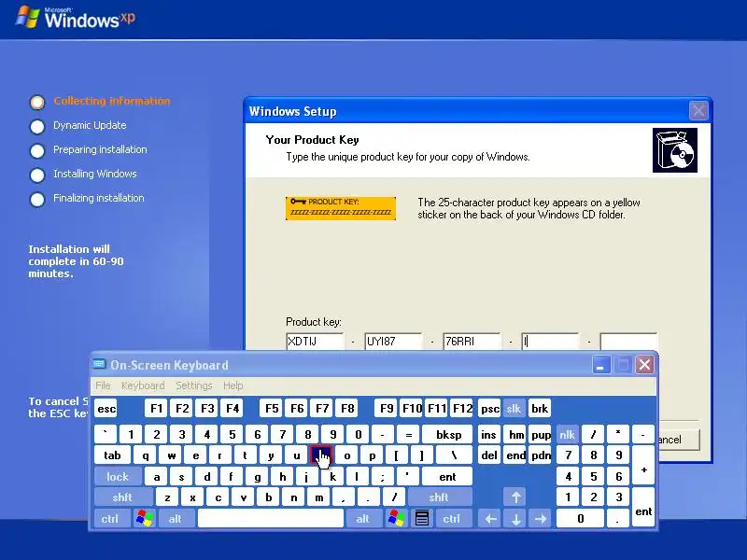The height and width of the screenshot is (560, 747).
Task: Click the bksp key
Action: (x=448, y=434)
